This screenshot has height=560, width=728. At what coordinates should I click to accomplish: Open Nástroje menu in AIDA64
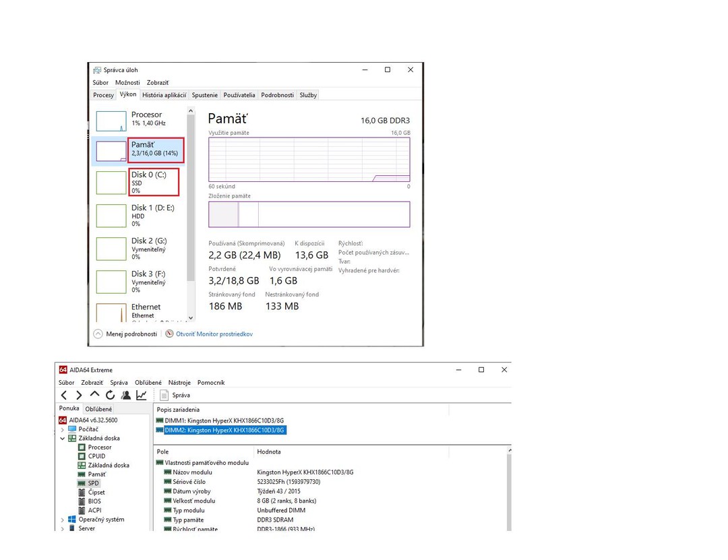coord(179,383)
